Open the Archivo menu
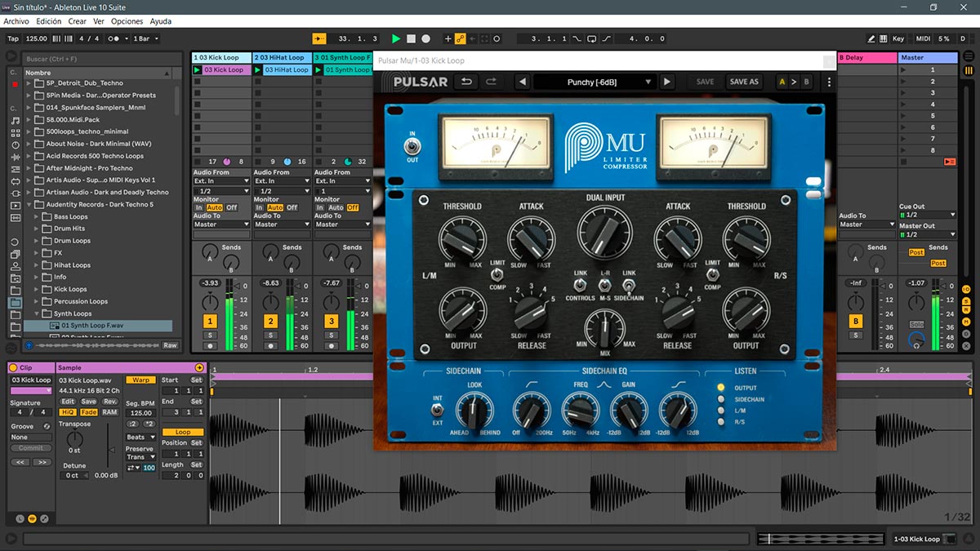The image size is (980, 551). click(x=17, y=21)
